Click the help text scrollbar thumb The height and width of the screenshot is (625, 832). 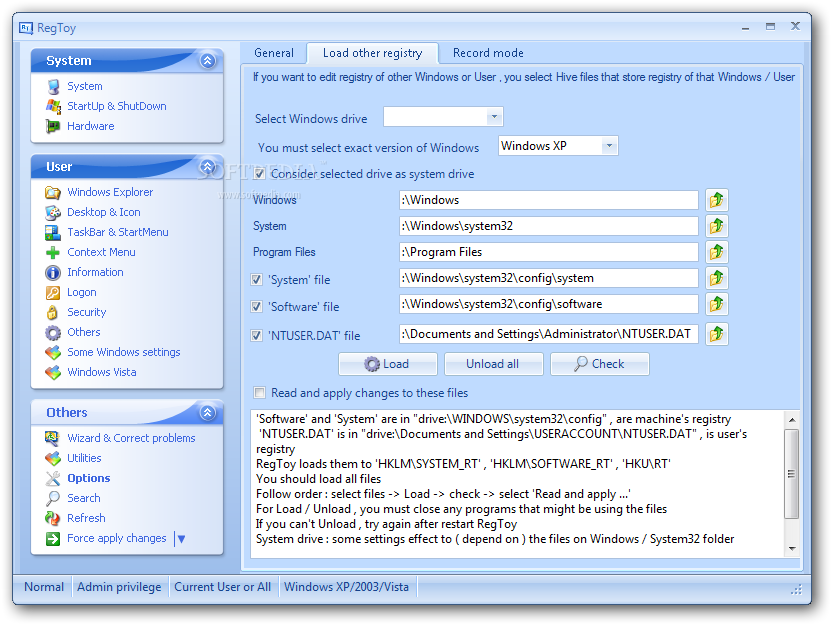[x=792, y=474]
